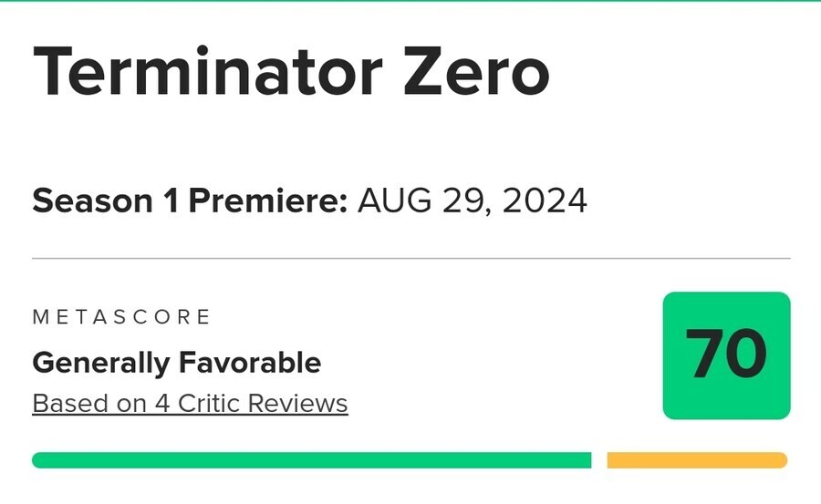Screen dimensions: 821x504
Task: Click the METASCORE section label
Action: tap(121, 317)
